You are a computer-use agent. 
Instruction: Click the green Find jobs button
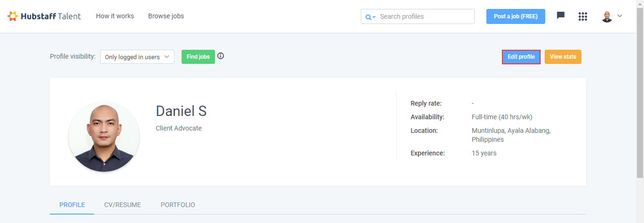198,57
